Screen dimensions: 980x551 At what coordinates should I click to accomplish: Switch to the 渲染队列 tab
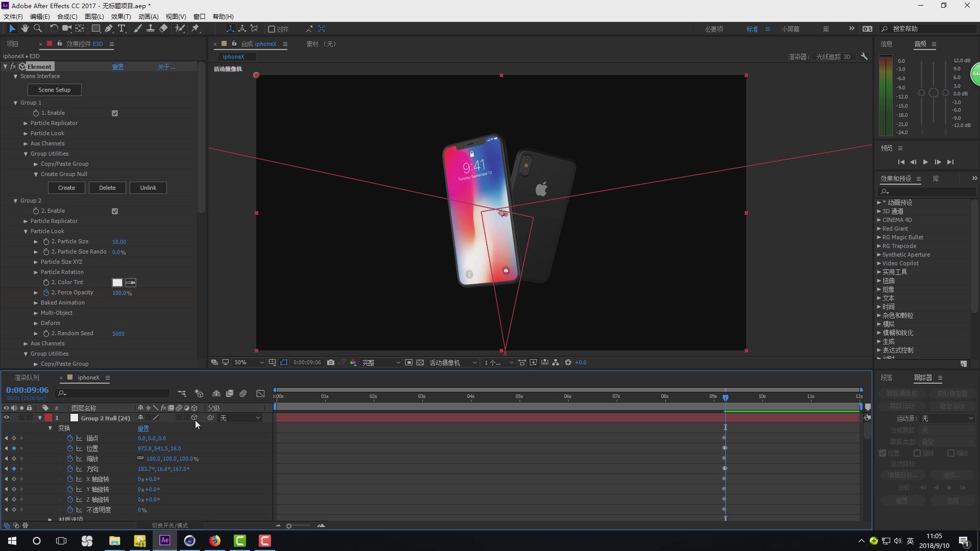tap(27, 378)
